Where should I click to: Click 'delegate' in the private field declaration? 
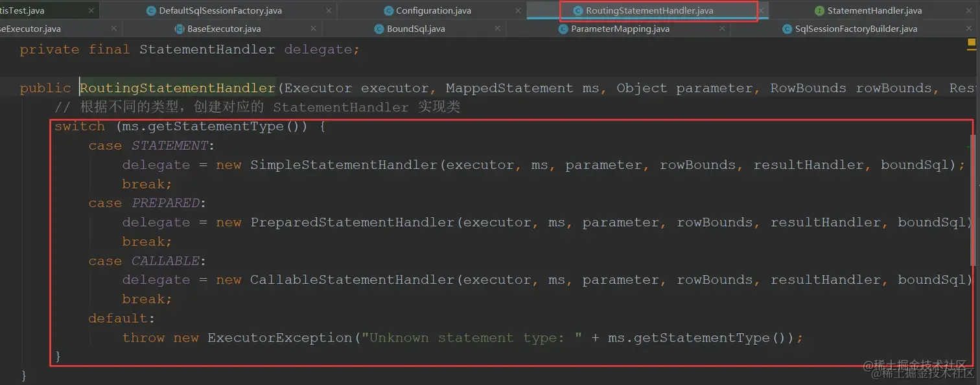click(x=318, y=49)
